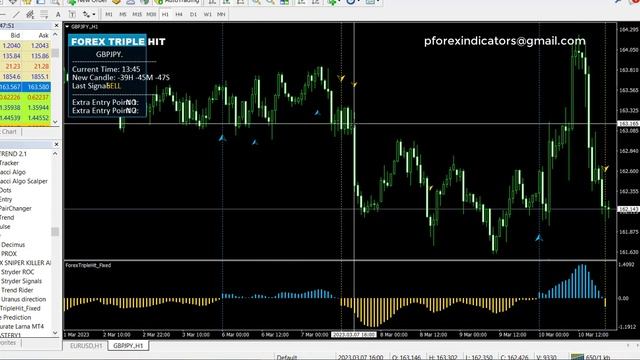Click the 2023.03.07 16:00 crosshair time label
The width and height of the screenshot is (640, 360).
[x=353, y=335]
